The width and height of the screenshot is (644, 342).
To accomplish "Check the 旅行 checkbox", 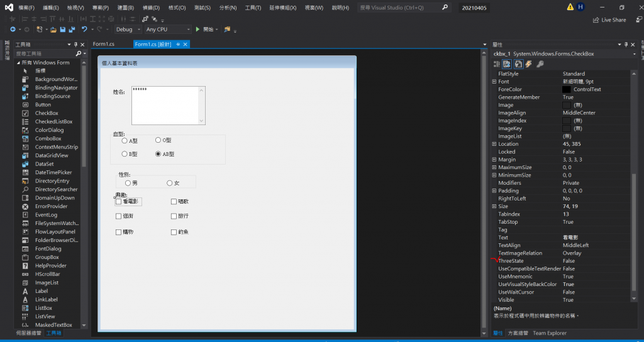I will [174, 216].
